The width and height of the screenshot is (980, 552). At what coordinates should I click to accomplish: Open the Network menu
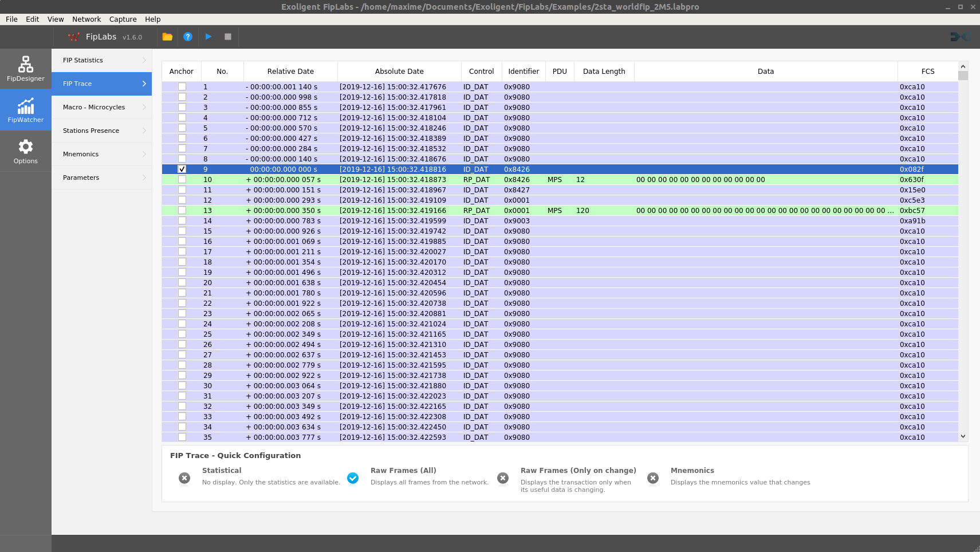86,19
